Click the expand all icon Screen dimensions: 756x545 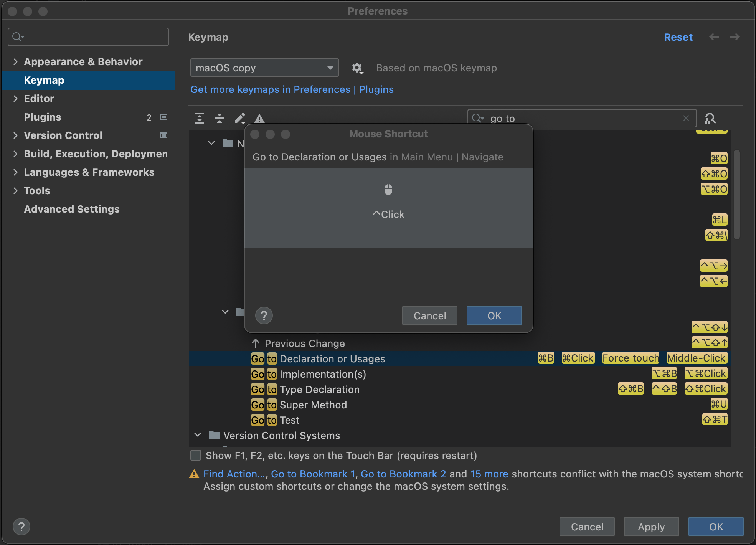(199, 117)
